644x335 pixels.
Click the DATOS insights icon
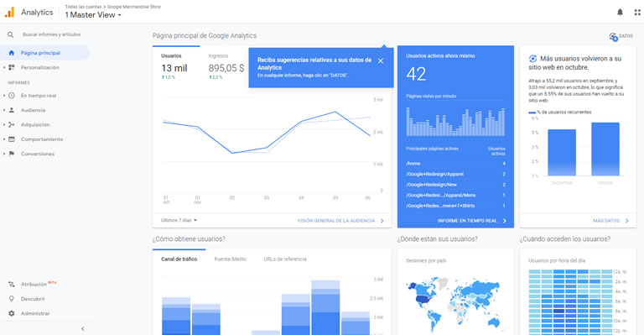click(x=614, y=37)
